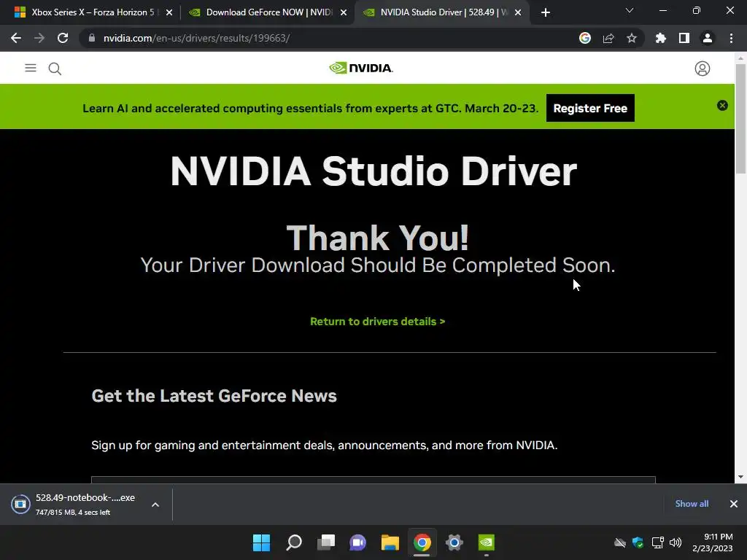Screen dimensions: 747x560
Task: Open Google account icon in address bar
Action: click(584, 38)
